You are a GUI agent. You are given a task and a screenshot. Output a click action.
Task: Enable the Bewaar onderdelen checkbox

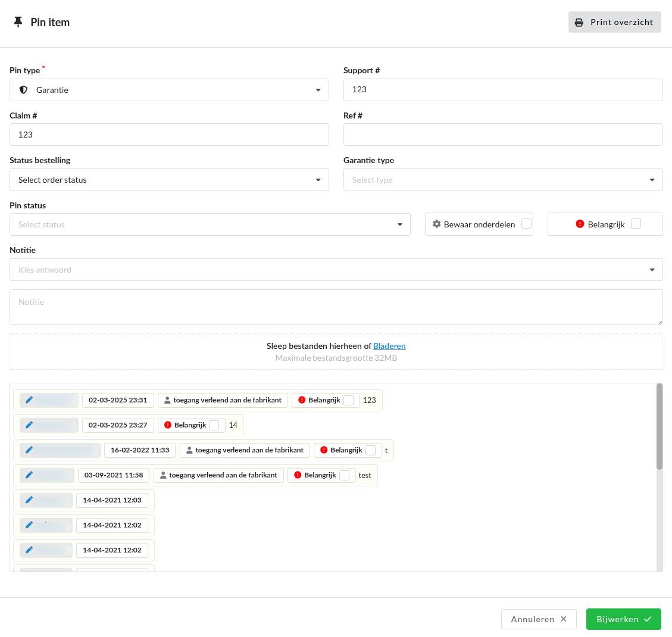(526, 224)
